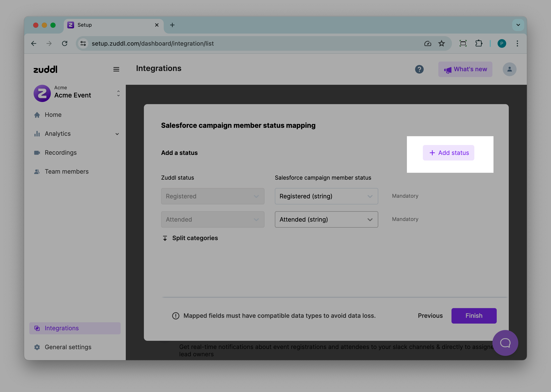
Task: Open the Attended (string) Salesforce status dropdown
Action: [x=326, y=219]
